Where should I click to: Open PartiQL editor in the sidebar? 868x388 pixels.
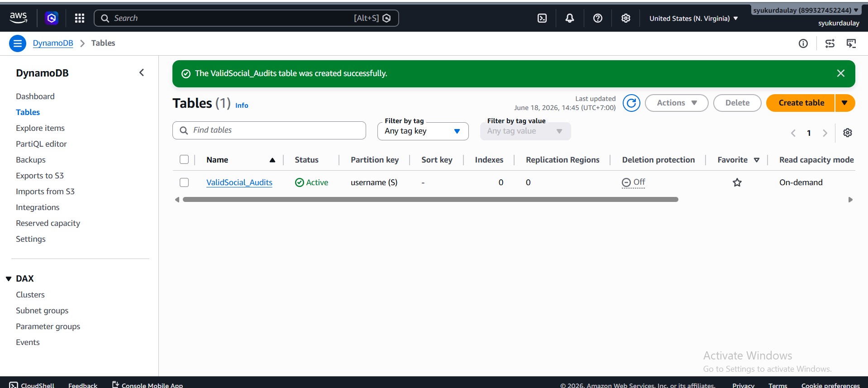point(41,144)
